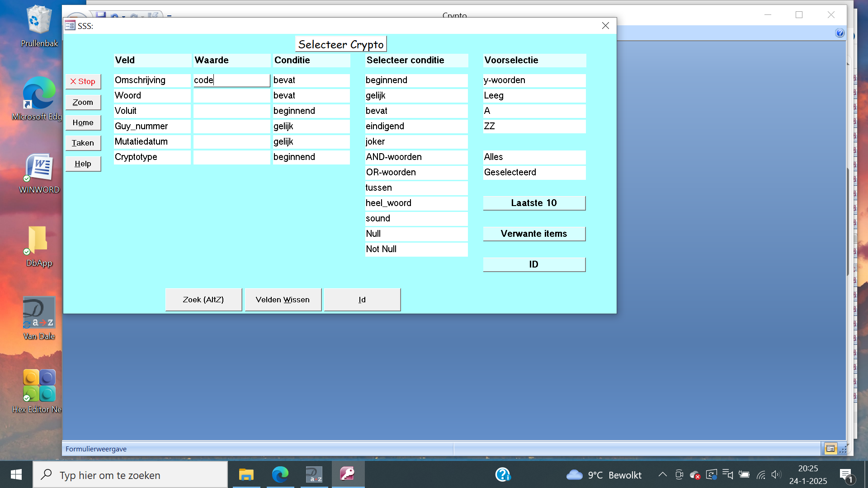Open the WINWORD desktop shortcut
This screenshot has width=868, height=488.
click(39, 168)
